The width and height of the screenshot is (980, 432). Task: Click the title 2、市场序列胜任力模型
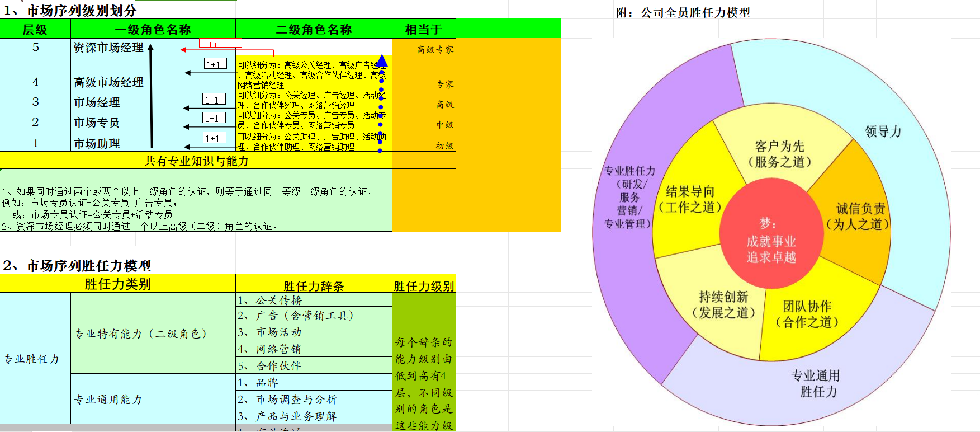(77, 265)
